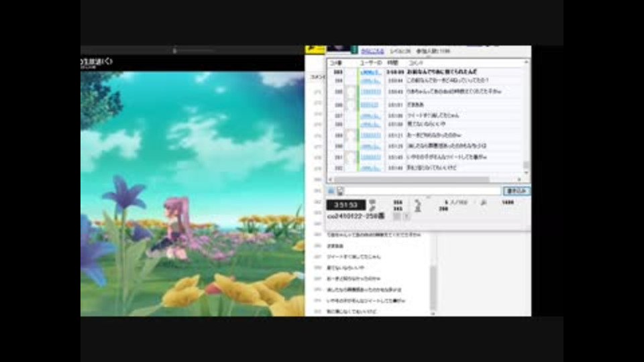Image resolution: width=644 pixels, height=362 pixels.
Task: Click the comment list vertical scrollbar thumb
Action: coord(526,165)
